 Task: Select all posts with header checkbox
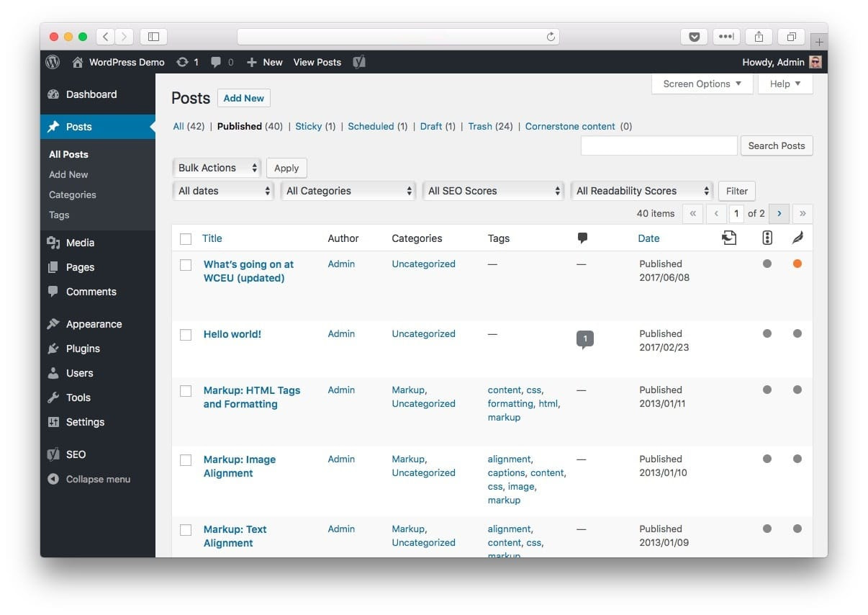[x=186, y=238]
